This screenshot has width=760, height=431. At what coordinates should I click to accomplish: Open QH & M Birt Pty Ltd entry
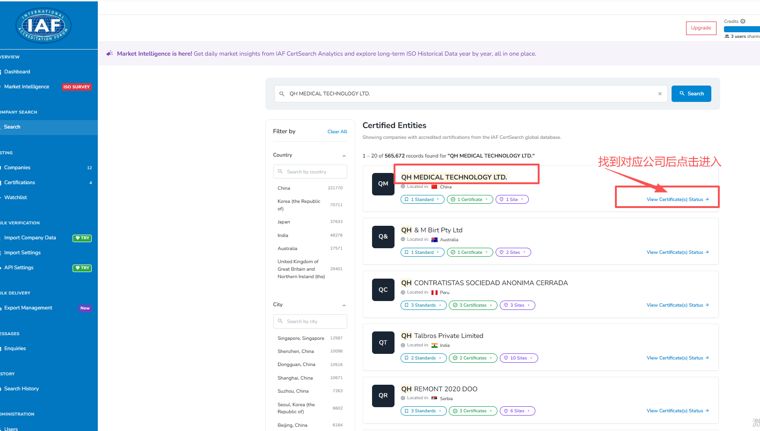pyautogui.click(x=431, y=230)
